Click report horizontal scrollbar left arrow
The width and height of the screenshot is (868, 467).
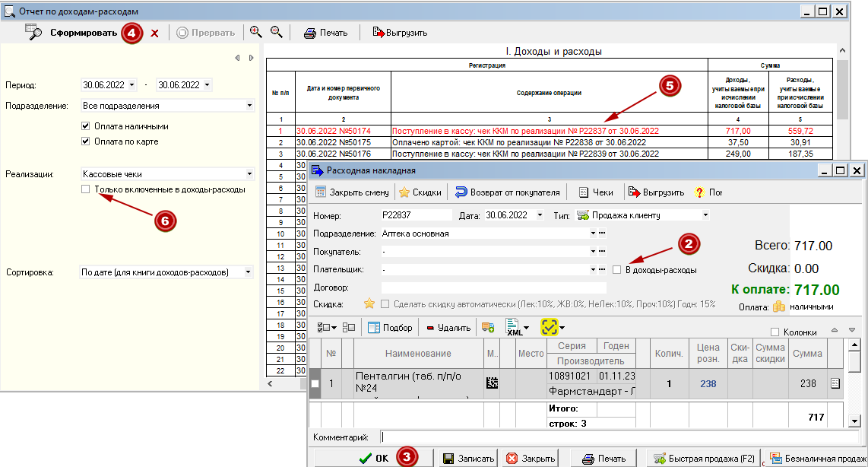tap(270, 383)
